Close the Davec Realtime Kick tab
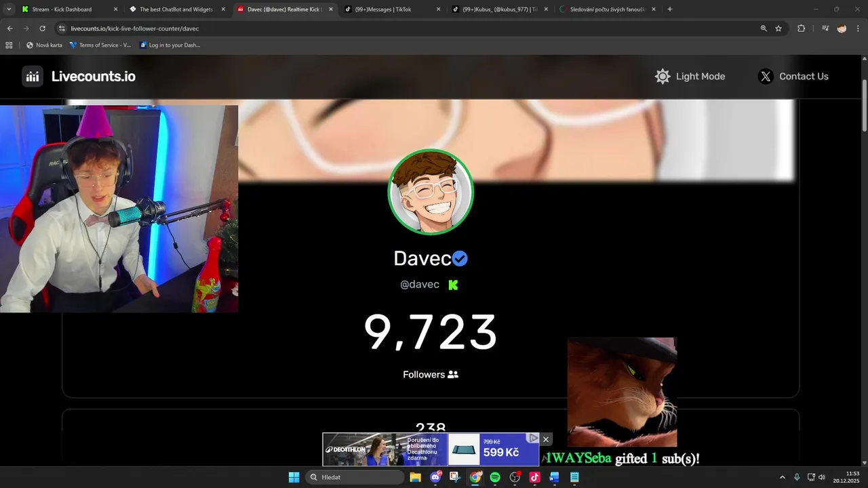 [331, 9]
